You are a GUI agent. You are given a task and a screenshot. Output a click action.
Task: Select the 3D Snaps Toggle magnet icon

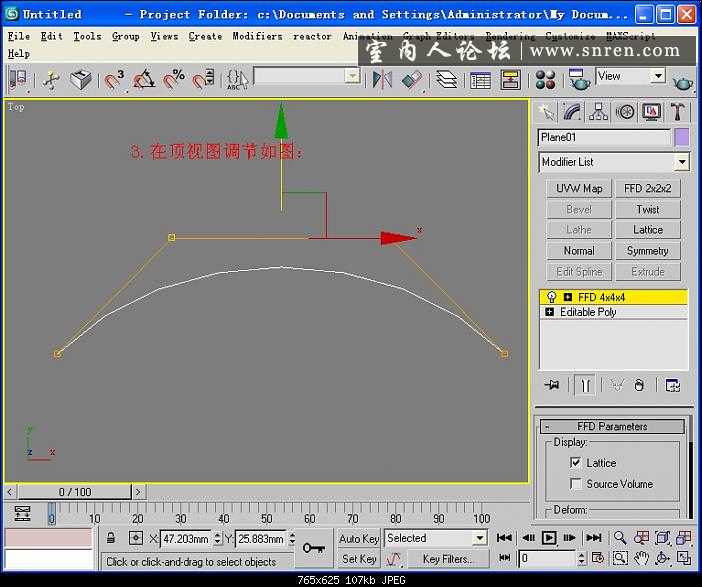point(114,80)
